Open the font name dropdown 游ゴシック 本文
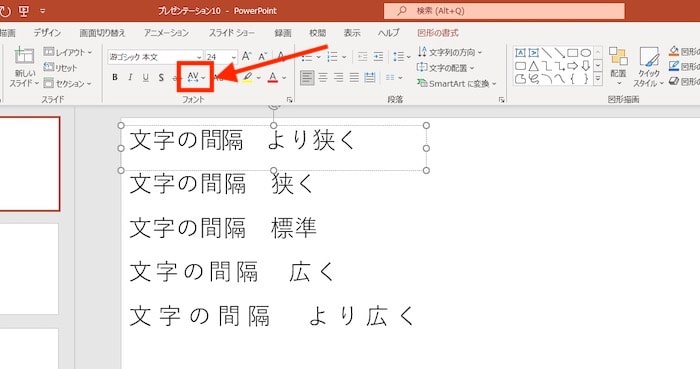The height and width of the screenshot is (369, 700). (x=199, y=57)
